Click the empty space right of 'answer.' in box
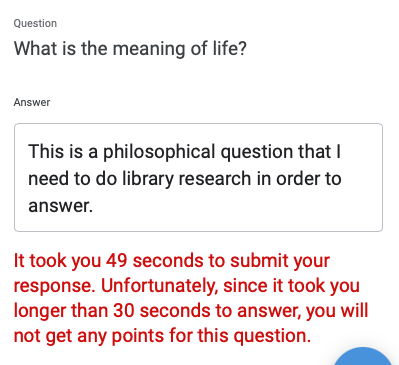The height and width of the screenshot is (365, 399). click(x=233, y=206)
